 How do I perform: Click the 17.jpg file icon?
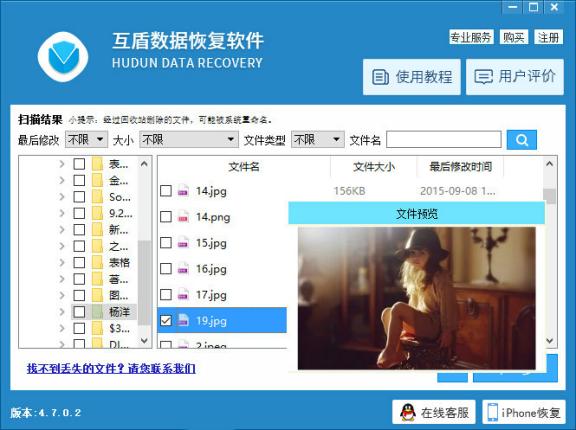[x=183, y=295]
